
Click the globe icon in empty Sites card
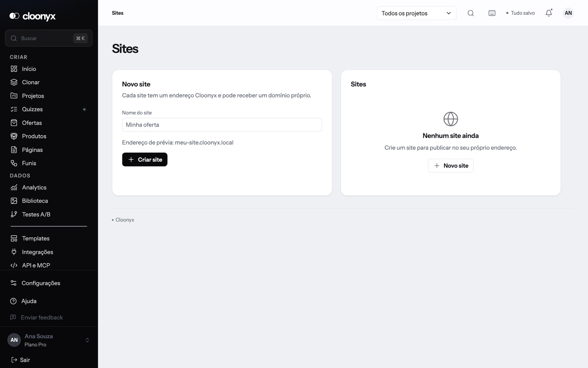coord(451,119)
